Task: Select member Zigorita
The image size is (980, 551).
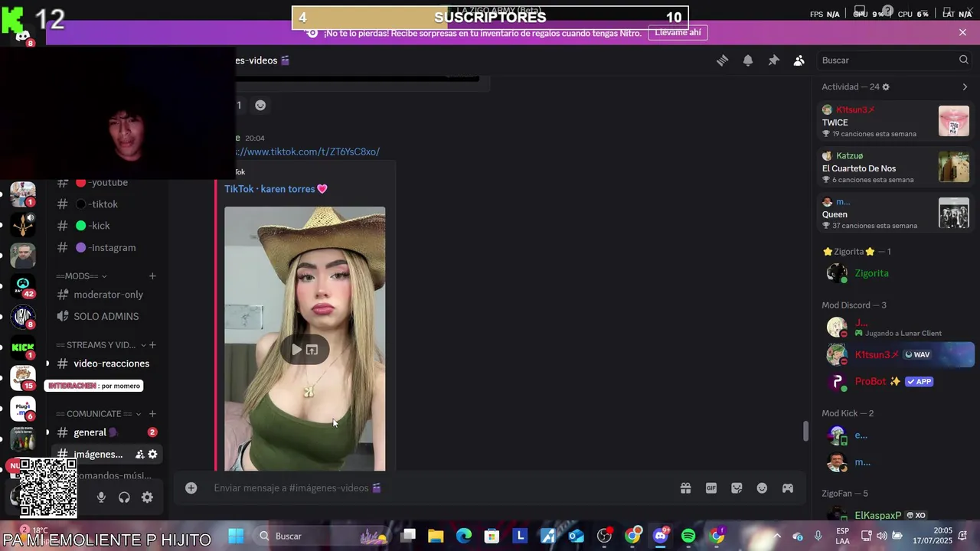Action: tap(895, 273)
